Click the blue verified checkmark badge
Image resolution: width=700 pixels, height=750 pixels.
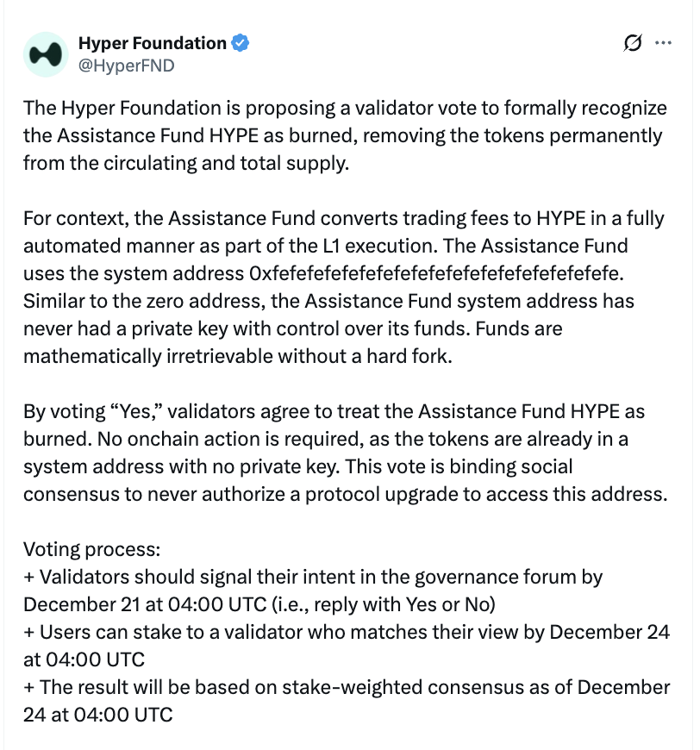click(241, 42)
